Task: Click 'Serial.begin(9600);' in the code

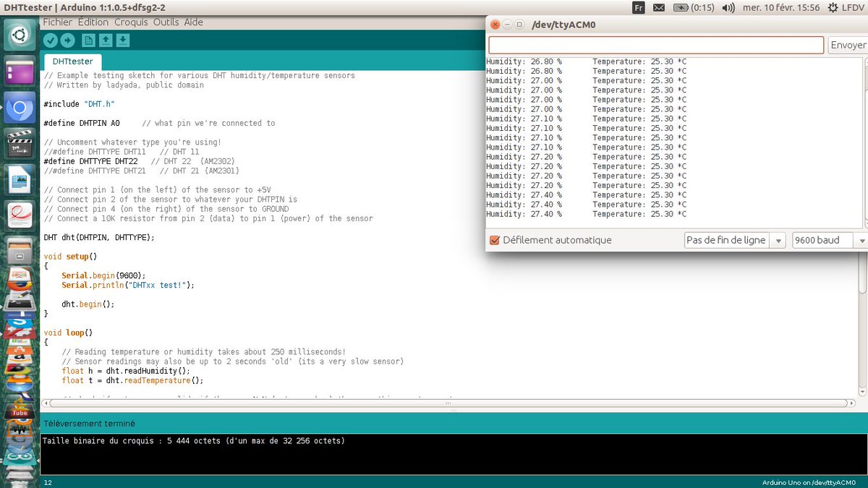Action: (103, 275)
